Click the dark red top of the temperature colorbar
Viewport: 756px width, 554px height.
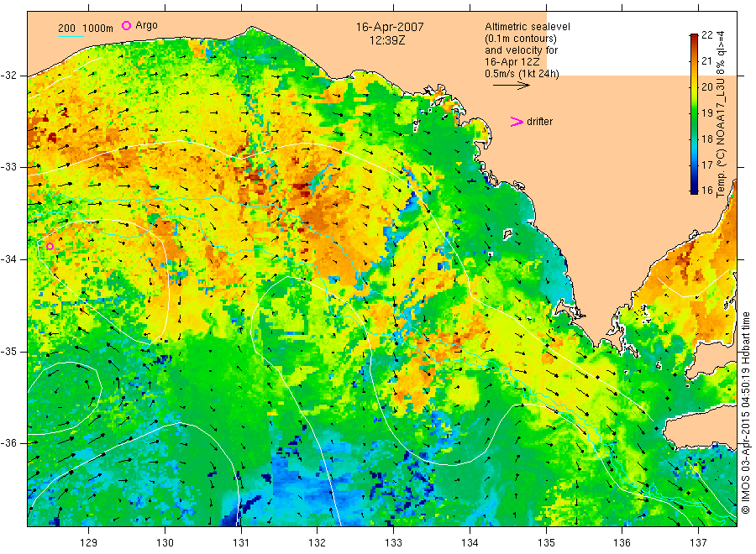pos(694,38)
